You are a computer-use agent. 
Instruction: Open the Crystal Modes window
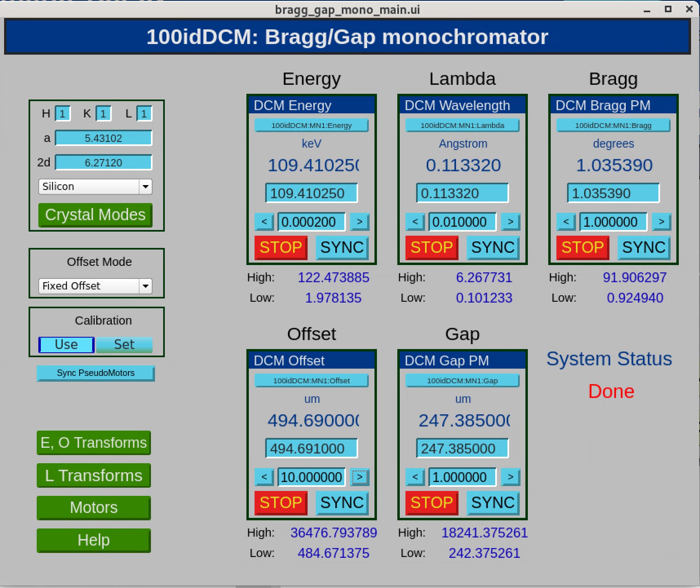pyautogui.click(x=95, y=215)
